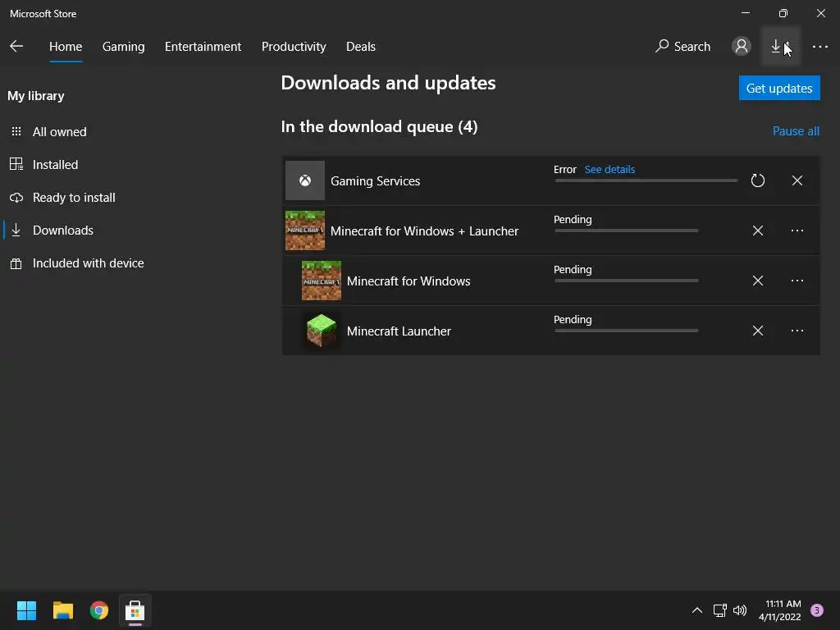Open the Home tab
The height and width of the screenshot is (630, 840).
(66, 47)
